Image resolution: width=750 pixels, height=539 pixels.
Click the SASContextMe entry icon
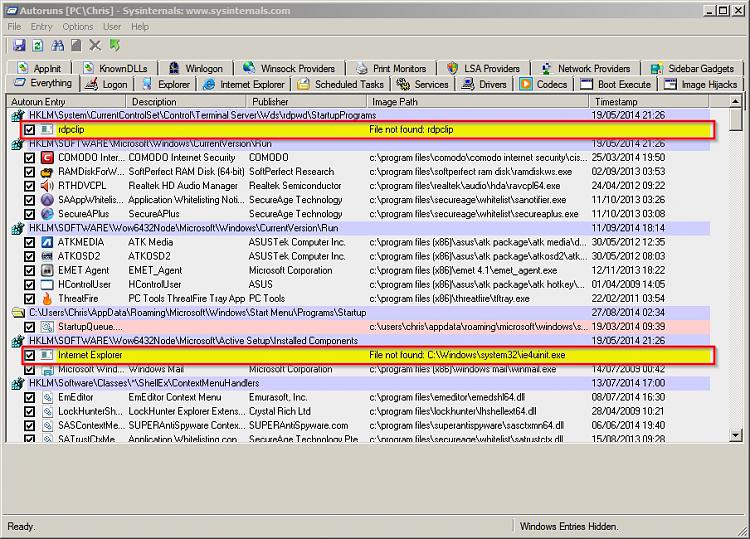click(47, 426)
